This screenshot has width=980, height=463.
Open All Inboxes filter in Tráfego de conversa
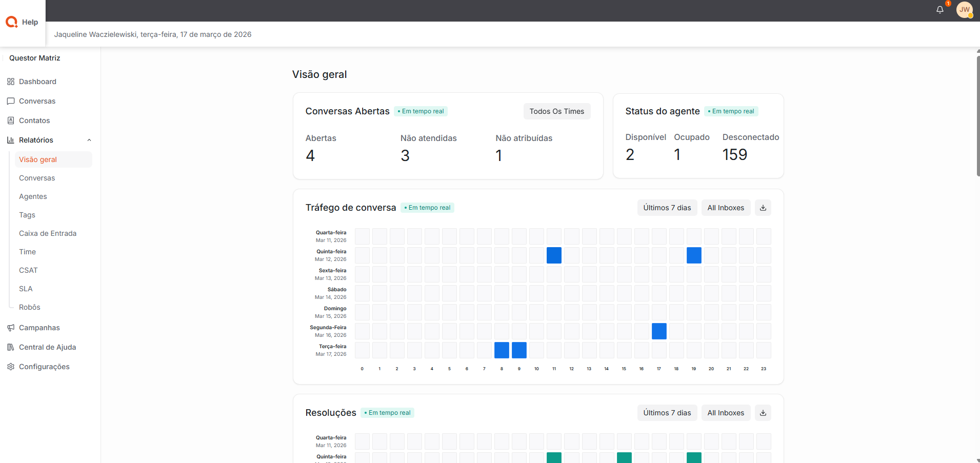click(x=725, y=208)
